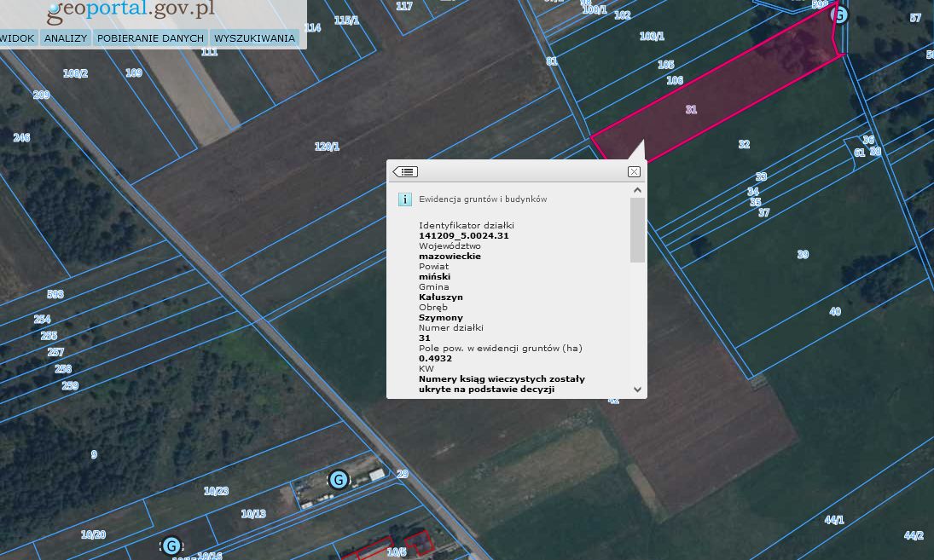Open the WYSZUKIWANIA menu
Screen dimensions: 934x560
tap(254, 38)
